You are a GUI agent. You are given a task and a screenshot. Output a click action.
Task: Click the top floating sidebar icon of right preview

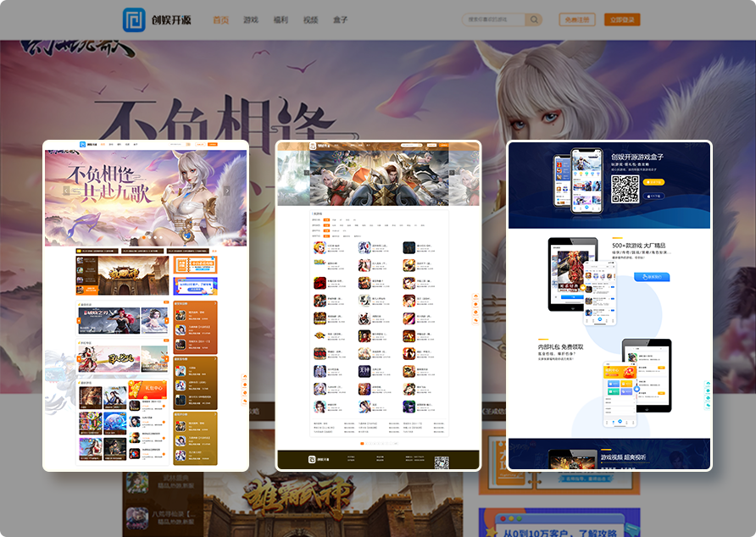pos(708,385)
